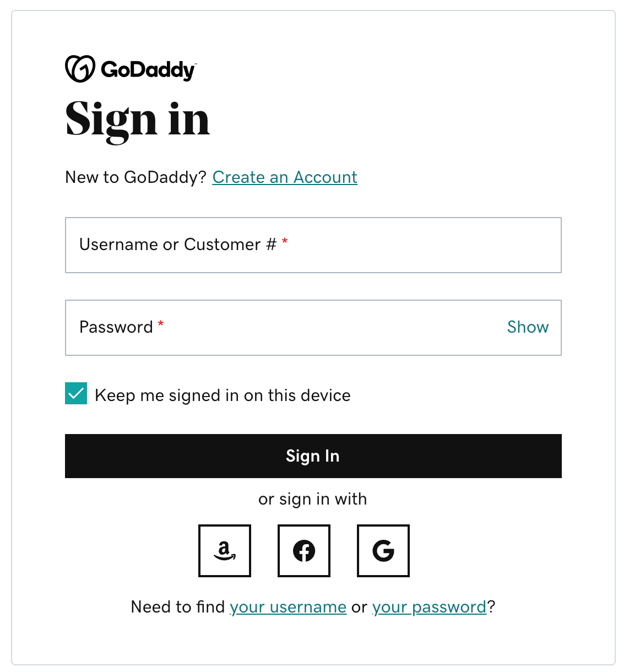Select the Amazon social login option
The width and height of the screenshot is (629, 672).
225,551
